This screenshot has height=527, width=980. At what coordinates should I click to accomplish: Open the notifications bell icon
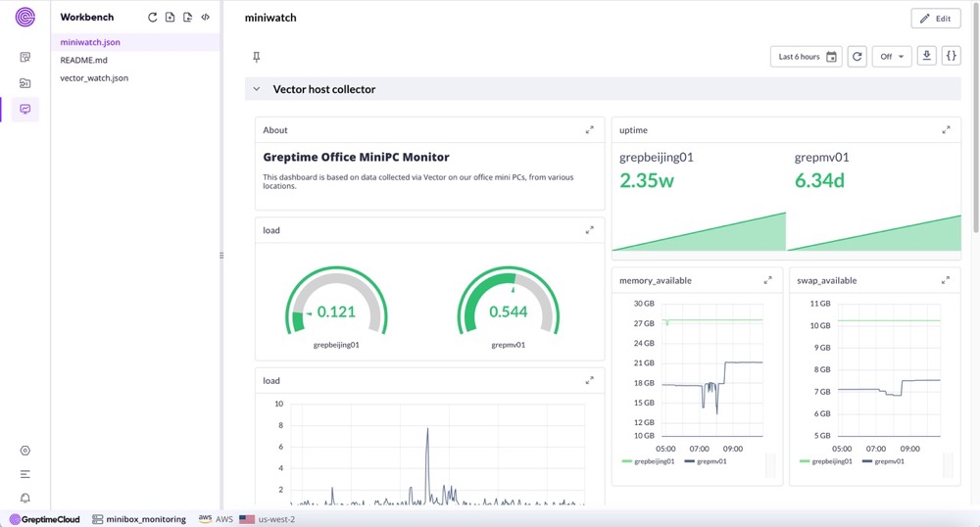[25, 498]
